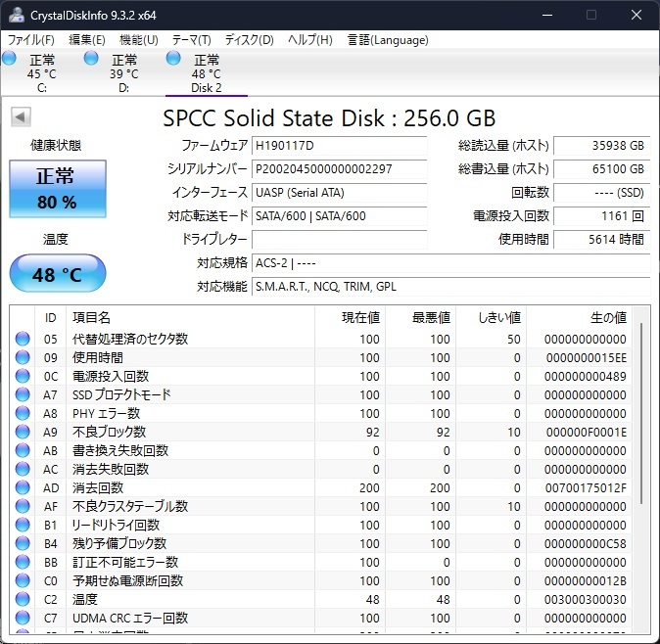This screenshot has height=644, width=660.
Task: Click the 対応機能 field with S.M.A.R.T.
Action: point(450,287)
